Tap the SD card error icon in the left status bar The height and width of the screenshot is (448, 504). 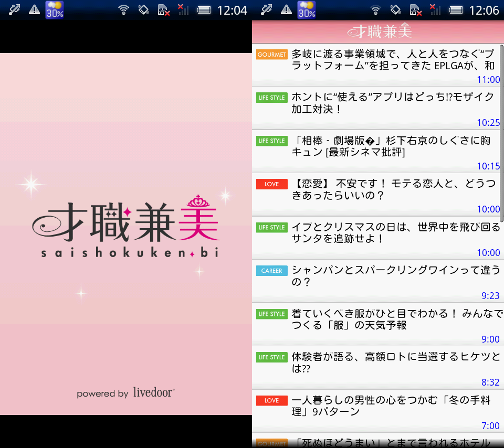164,10
